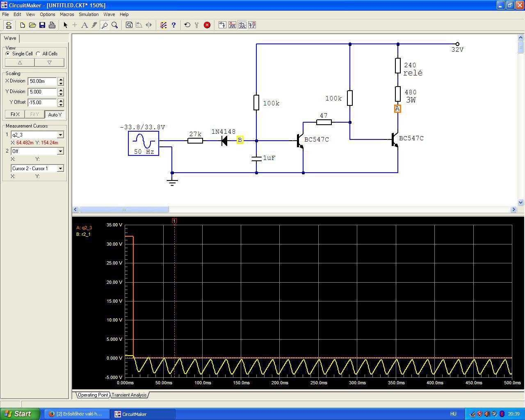
Task: Click the down-triangle cell view button
Action: pos(49,62)
